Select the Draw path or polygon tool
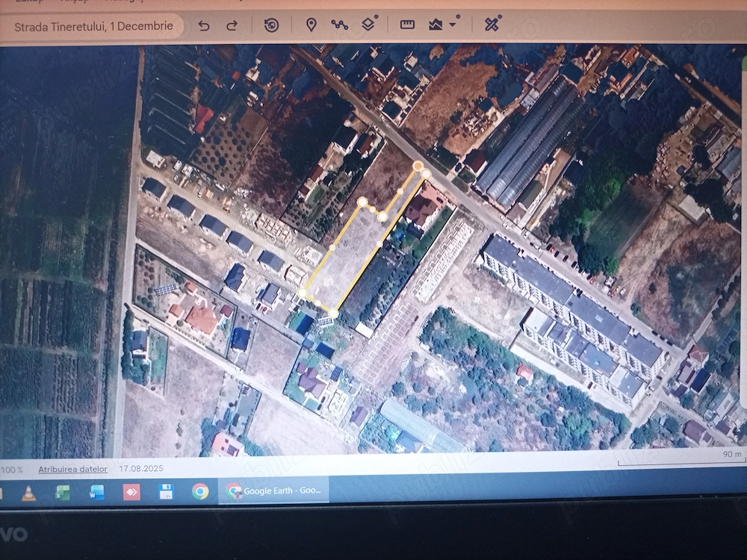The height and width of the screenshot is (560, 747). pos(340,25)
